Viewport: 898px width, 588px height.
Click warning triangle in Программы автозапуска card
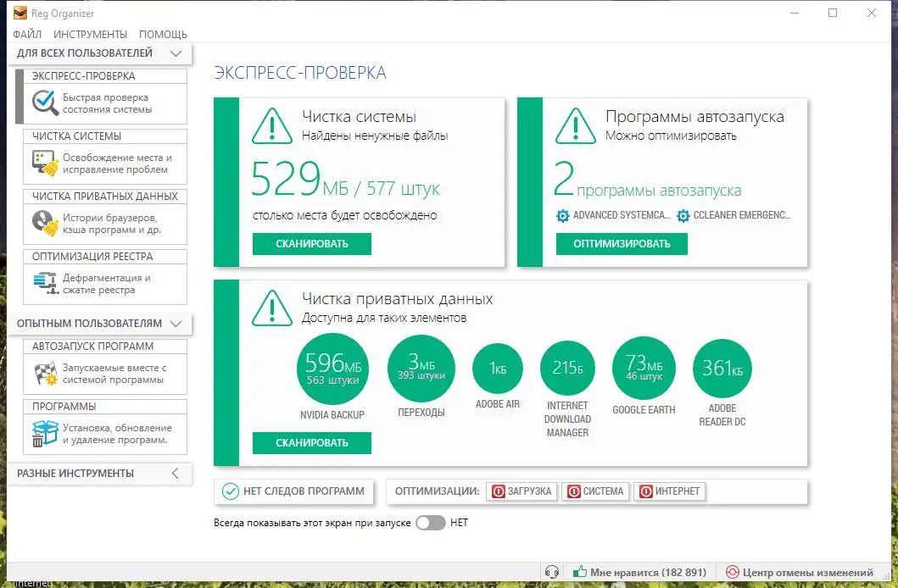tap(576, 126)
